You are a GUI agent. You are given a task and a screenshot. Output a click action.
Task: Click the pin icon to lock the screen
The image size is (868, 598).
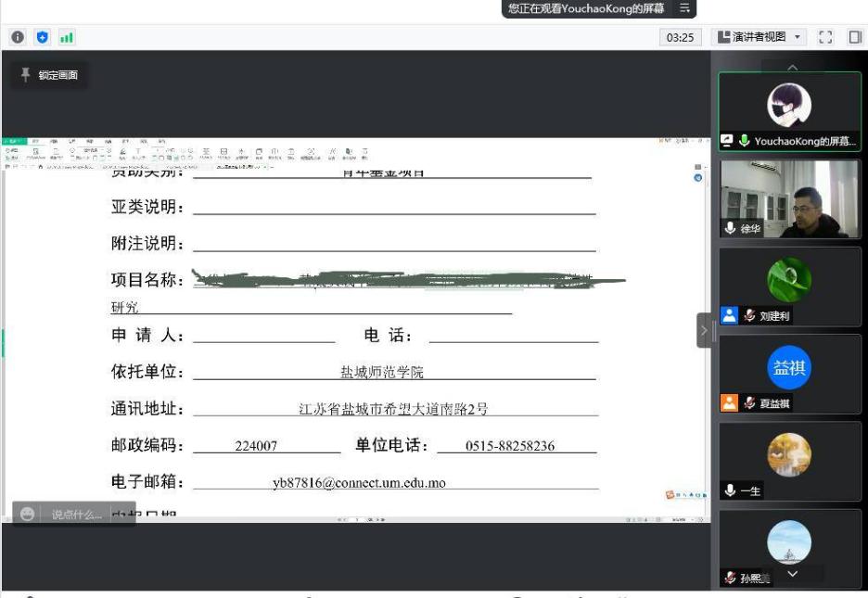point(25,75)
